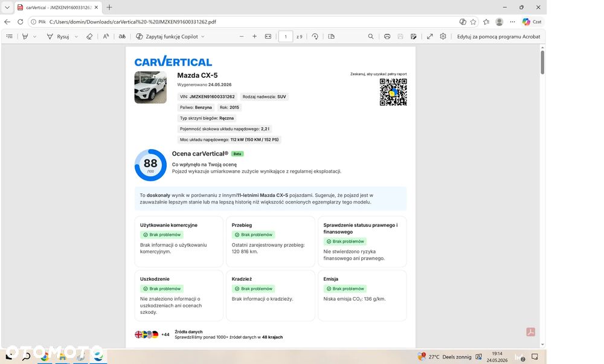The width and height of the screenshot is (604, 364).
Task: Open the browser settings and more menu
Action: [x=512, y=22]
